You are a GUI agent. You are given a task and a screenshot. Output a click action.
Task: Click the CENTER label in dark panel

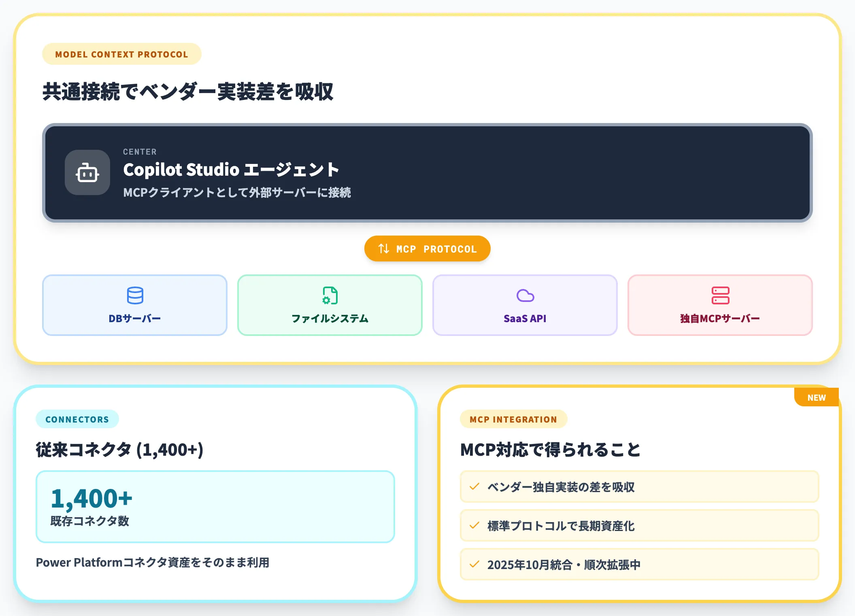140,152
